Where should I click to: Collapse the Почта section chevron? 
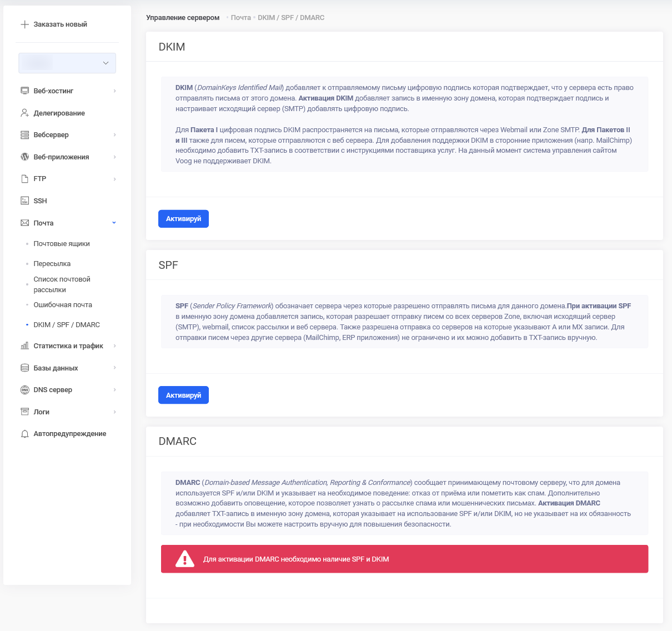click(114, 223)
